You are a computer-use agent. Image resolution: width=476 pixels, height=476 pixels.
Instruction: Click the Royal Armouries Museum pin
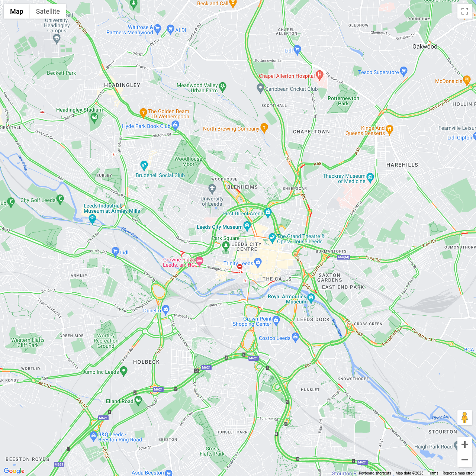pyautogui.click(x=311, y=297)
